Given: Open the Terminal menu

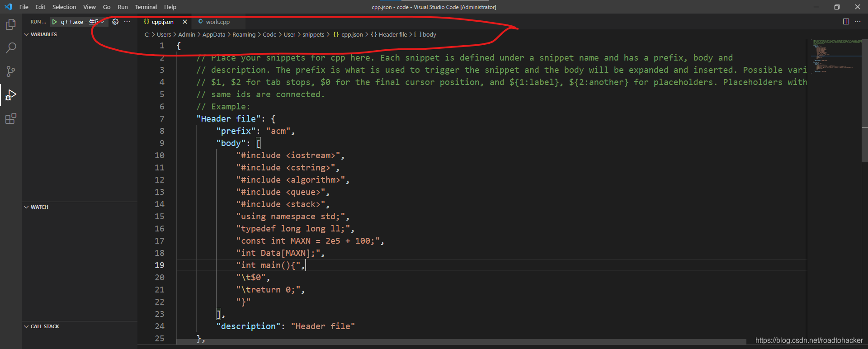Looking at the screenshot, I should pyautogui.click(x=146, y=7).
